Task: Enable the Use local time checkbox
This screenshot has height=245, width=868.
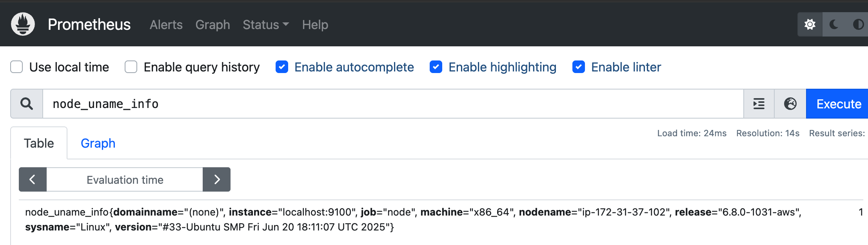Action: tap(16, 67)
